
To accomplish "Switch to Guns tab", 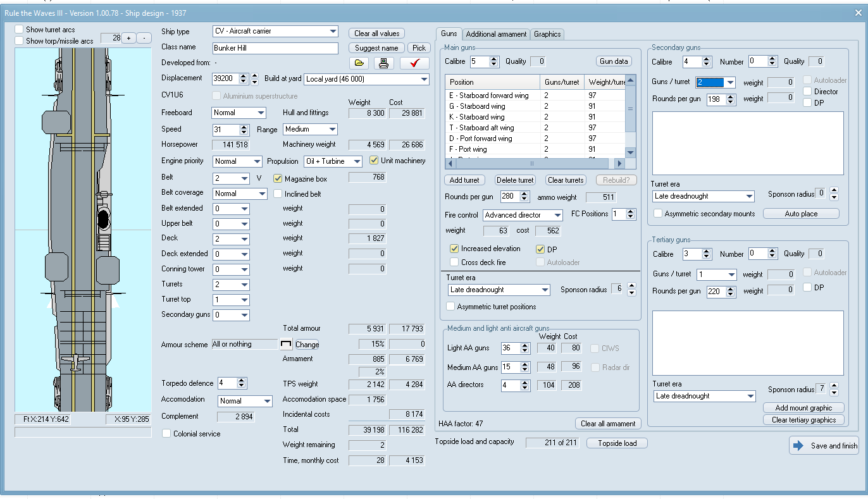I will pyautogui.click(x=449, y=34).
